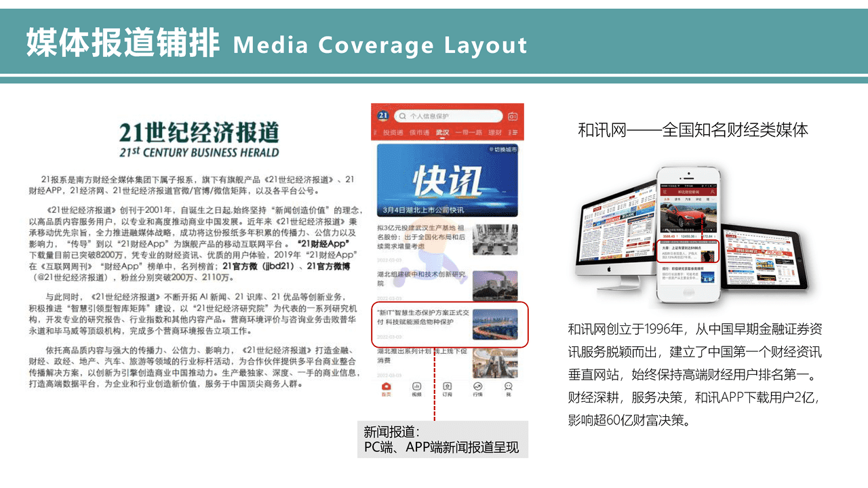Image resolution: width=868 pixels, height=488 pixels.
Task: Tap the 21 logo in app header
Action: [382, 115]
